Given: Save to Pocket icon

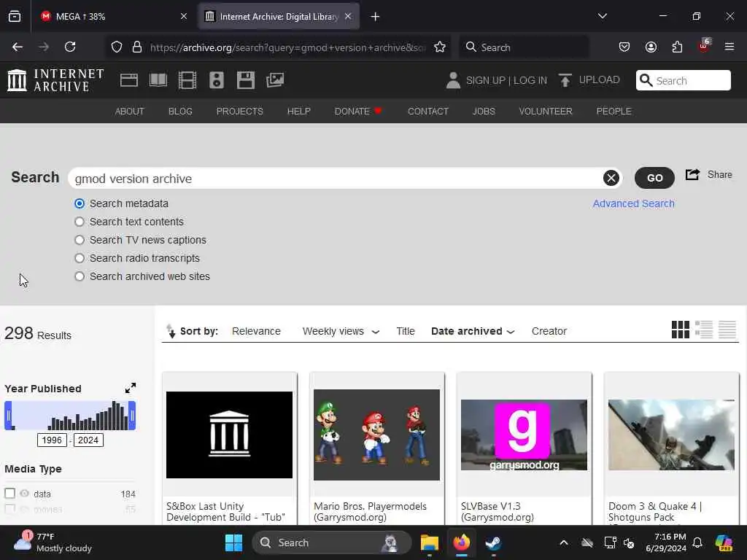Looking at the screenshot, I should tap(624, 47).
